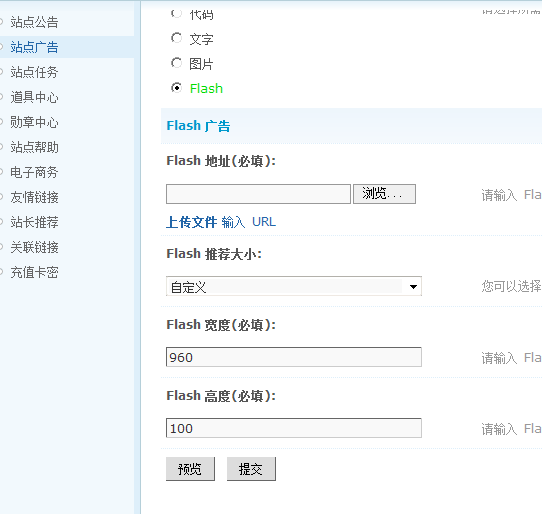542x514 pixels.
Task: Open 勋章中心 in sidebar
Action: (x=34, y=122)
